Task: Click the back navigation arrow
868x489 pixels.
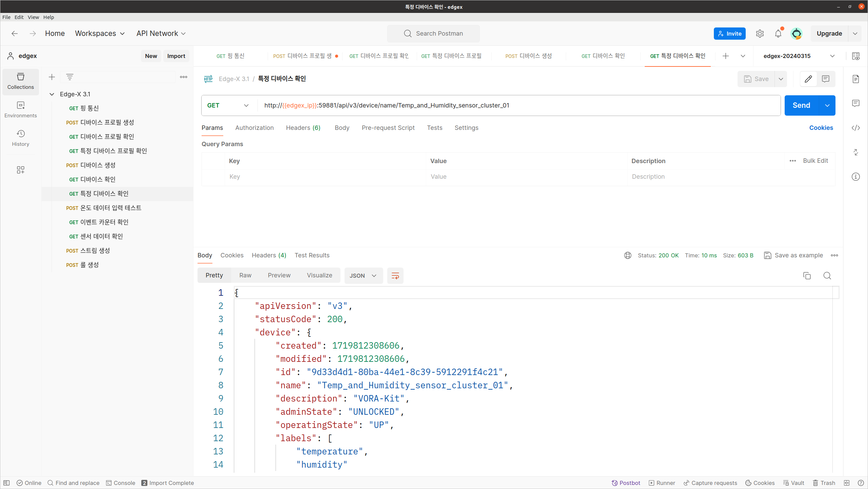Action: point(15,33)
